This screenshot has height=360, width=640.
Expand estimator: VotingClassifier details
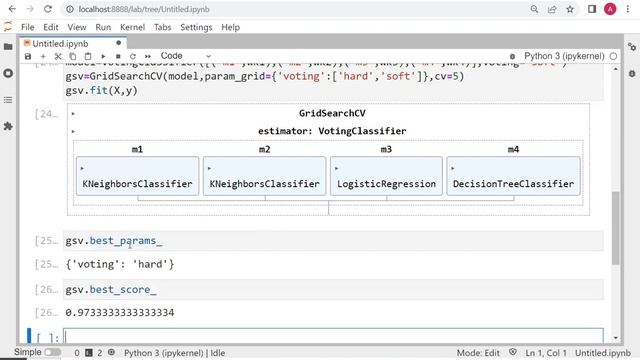(73, 131)
